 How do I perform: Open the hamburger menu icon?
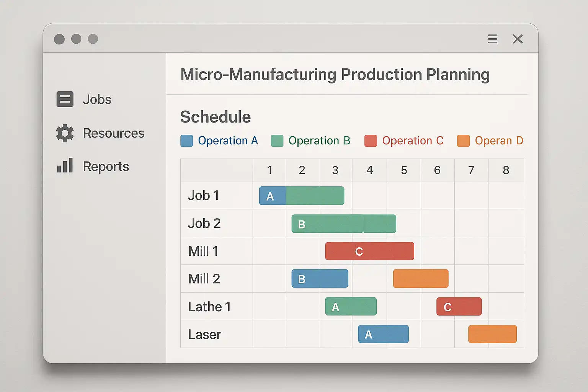(492, 39)
